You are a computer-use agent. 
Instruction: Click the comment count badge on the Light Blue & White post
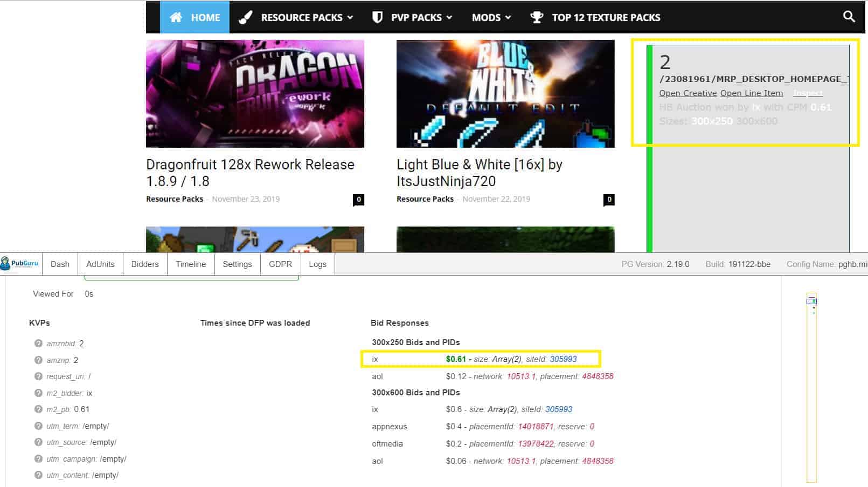(609, 200)
